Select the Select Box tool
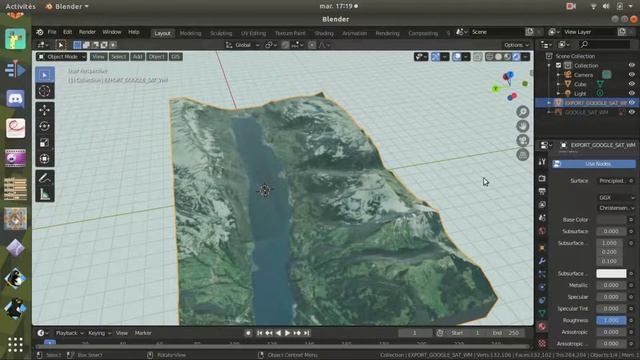 click(x=44, y=75)
